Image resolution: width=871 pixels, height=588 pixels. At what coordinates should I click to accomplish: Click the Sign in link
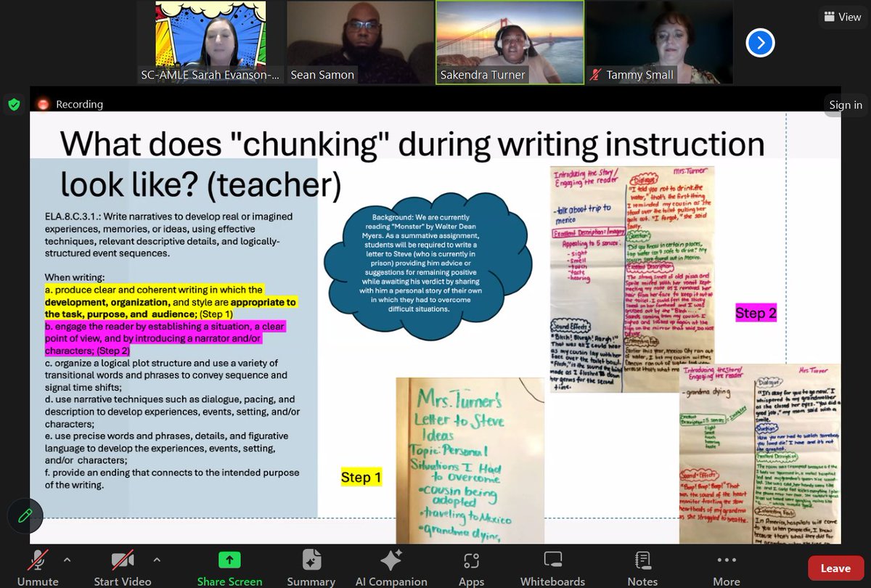coord(846,105)
